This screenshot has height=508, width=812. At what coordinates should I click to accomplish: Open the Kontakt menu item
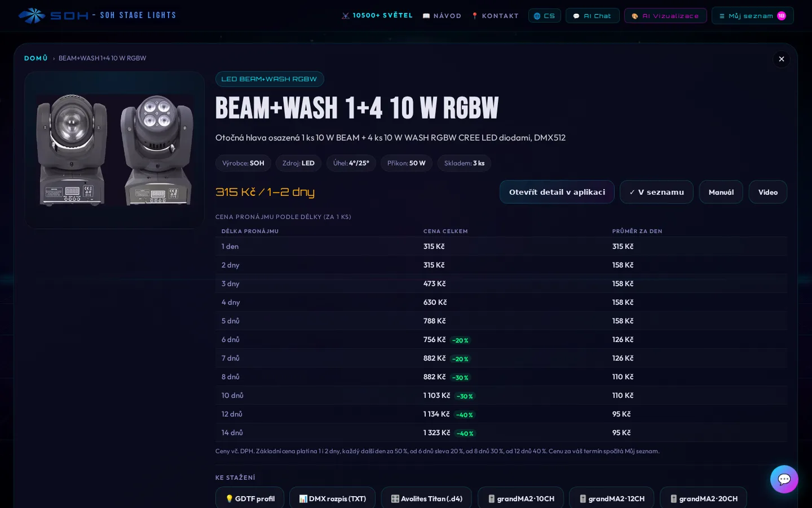click(x=495, y=16)
